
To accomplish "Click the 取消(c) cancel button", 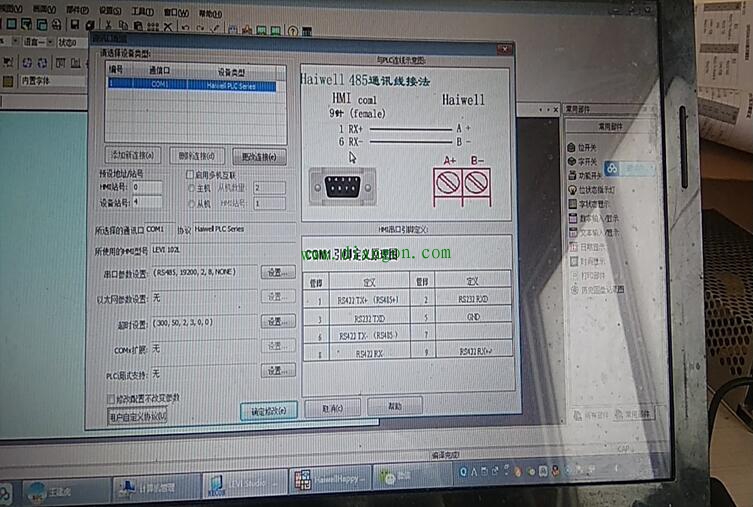I will (332, 409).
